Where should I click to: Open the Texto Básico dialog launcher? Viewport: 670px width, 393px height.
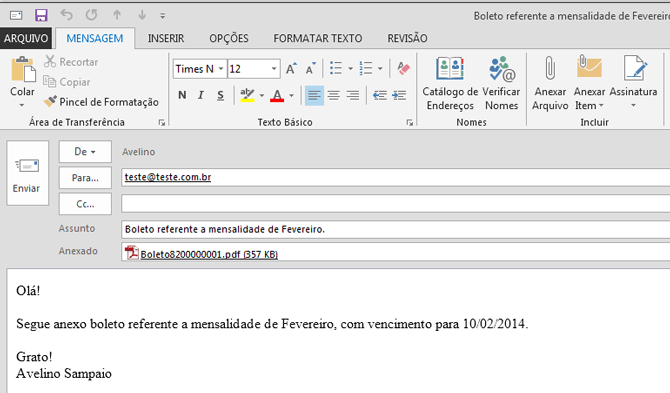(409, 123)
